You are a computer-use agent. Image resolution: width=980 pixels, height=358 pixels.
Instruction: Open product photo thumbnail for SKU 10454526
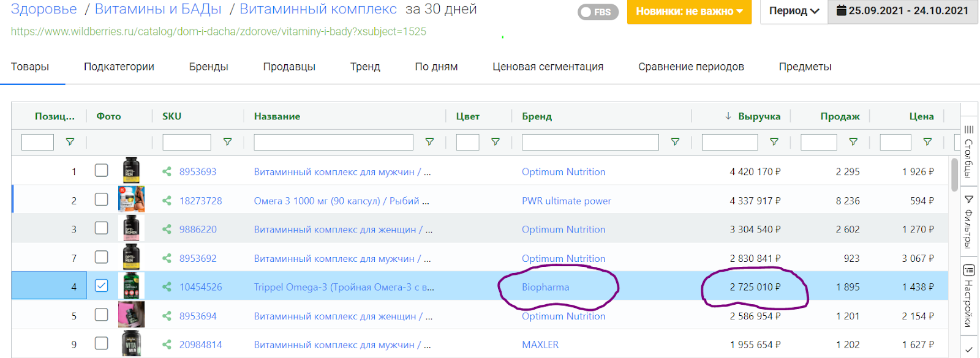pyautogui.click(x=131, y=286)
